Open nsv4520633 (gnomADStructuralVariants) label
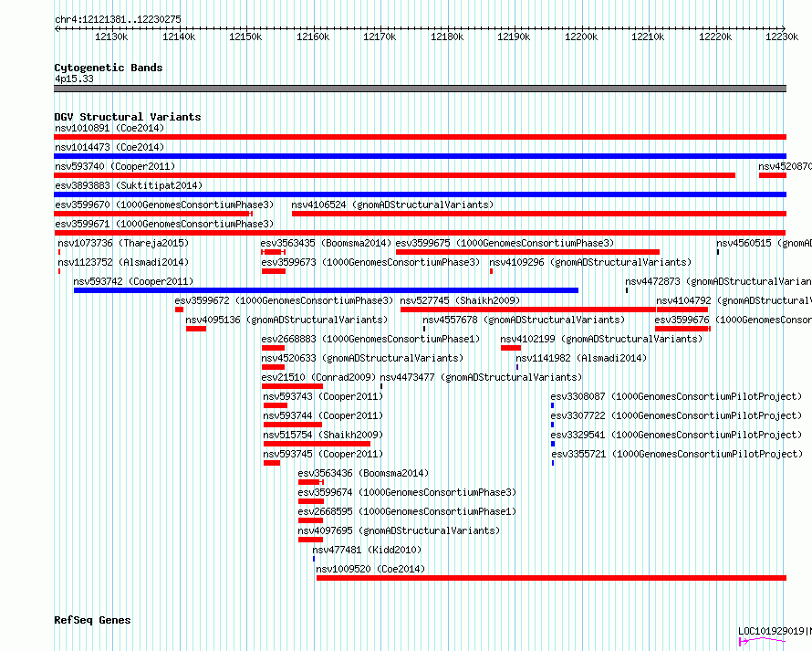Screen dimensions: 812x651 (x=362, y=358)
